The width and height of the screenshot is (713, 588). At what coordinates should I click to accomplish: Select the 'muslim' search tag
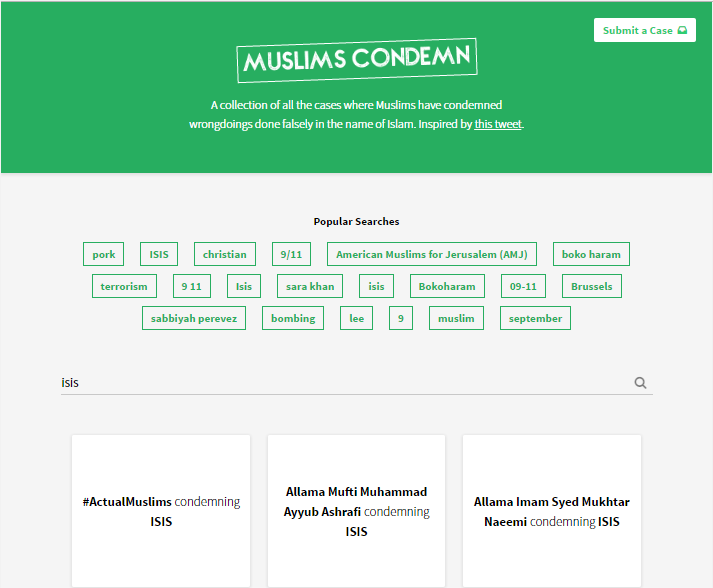[456, 318]
